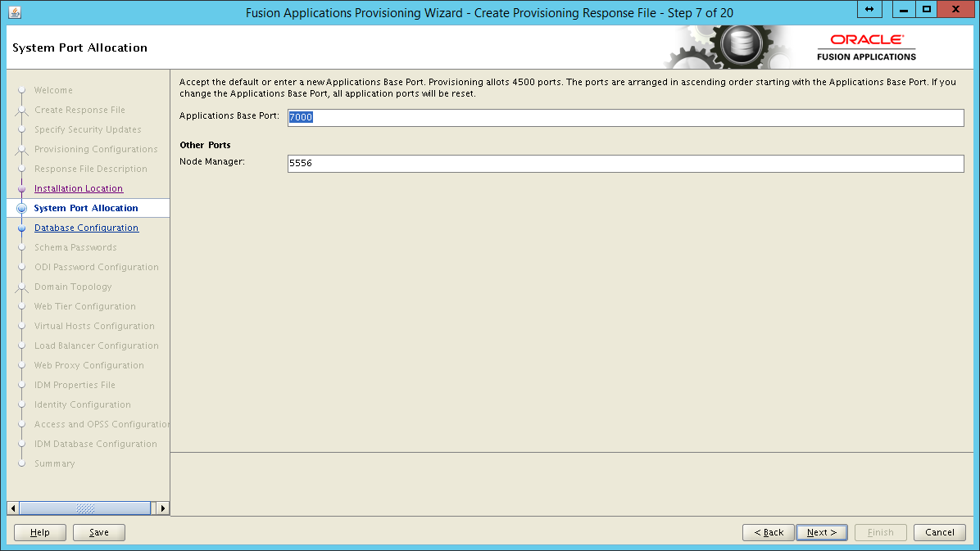This screenshot has width=980, height=551.
Task: Open the Installation Location step link
Action: tap(79, 188)
